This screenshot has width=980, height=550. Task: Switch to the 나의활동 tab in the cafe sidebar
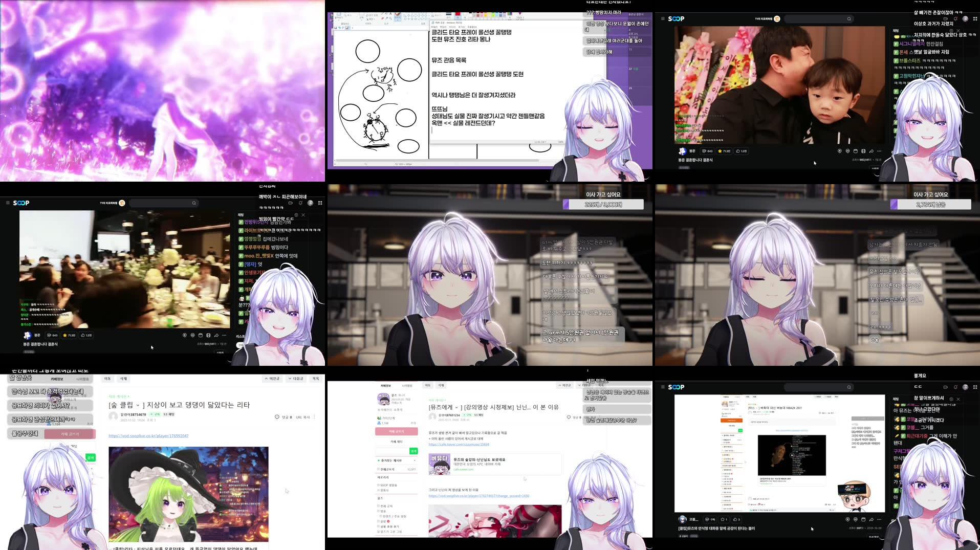pyautogui.click(x=406, y=385)
